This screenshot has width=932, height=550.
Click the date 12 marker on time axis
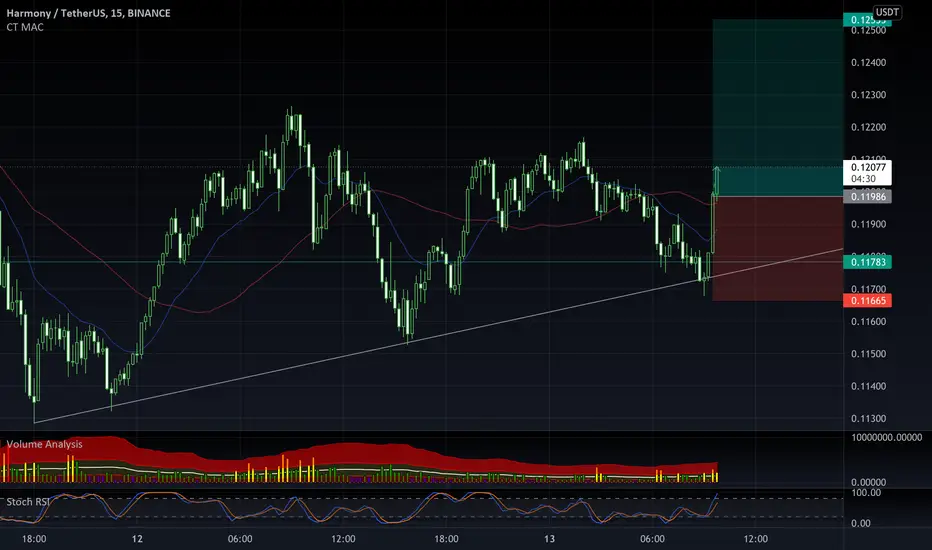137,539
